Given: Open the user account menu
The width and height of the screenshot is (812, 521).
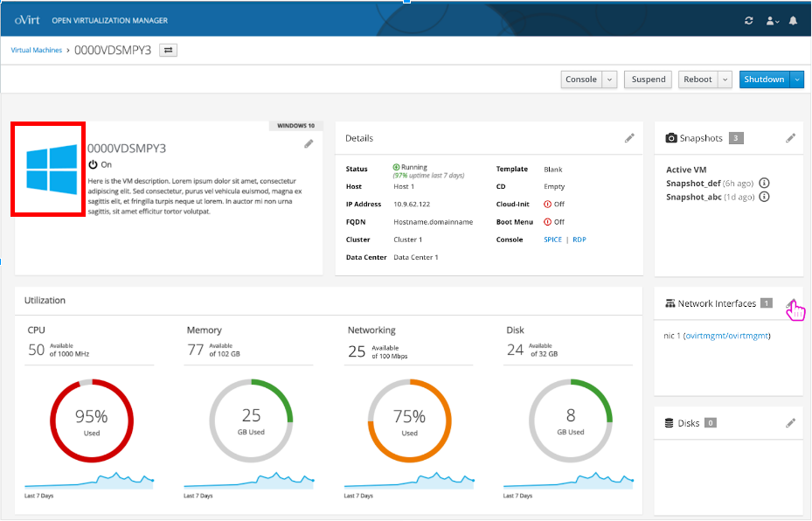Looking at the screenshot, I should (771, 19).
